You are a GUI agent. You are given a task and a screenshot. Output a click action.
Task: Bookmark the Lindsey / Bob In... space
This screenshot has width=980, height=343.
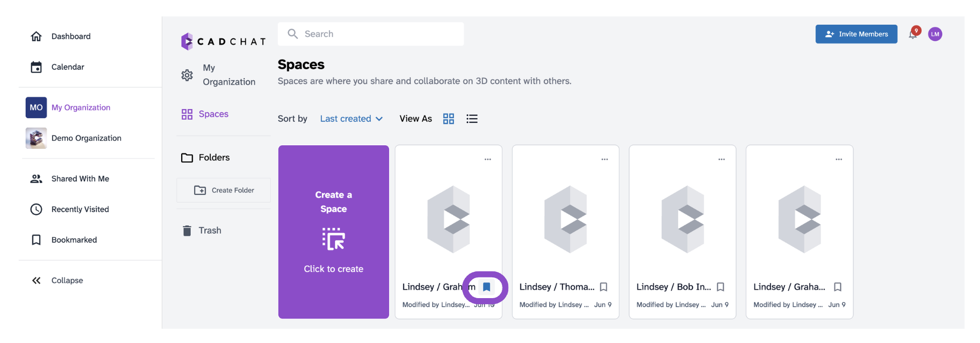click(721, 287)
